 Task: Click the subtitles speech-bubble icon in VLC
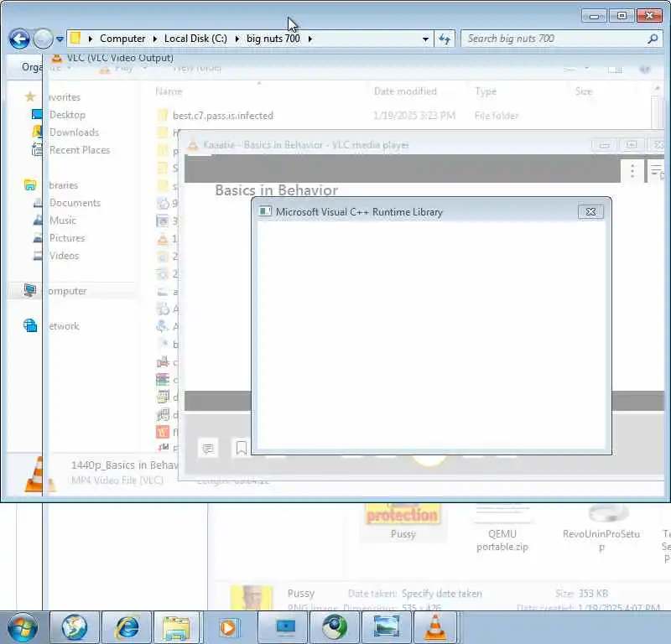208,448
